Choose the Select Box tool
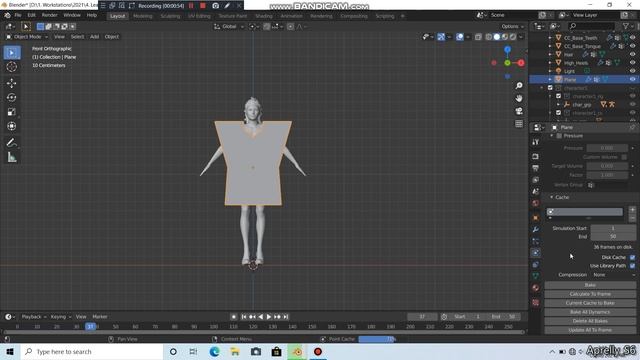The width and height of the screenshot is (640, 360). coord(11,53)
